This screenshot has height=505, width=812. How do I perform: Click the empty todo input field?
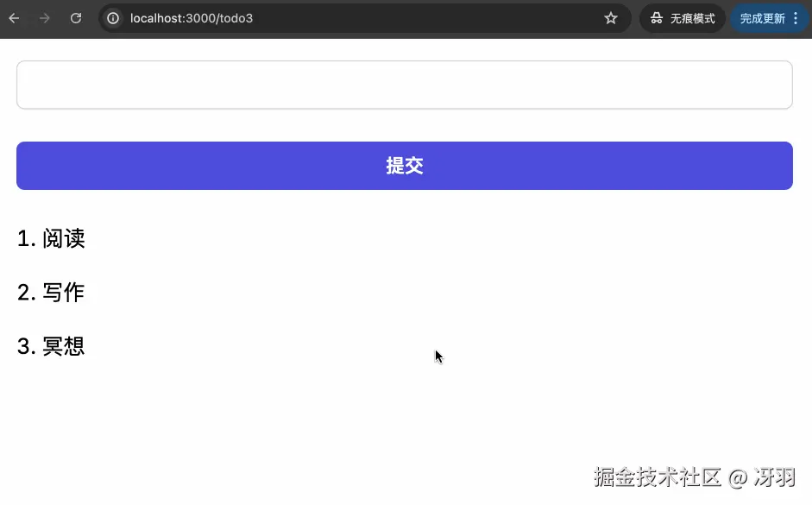[x=404, y=84]
